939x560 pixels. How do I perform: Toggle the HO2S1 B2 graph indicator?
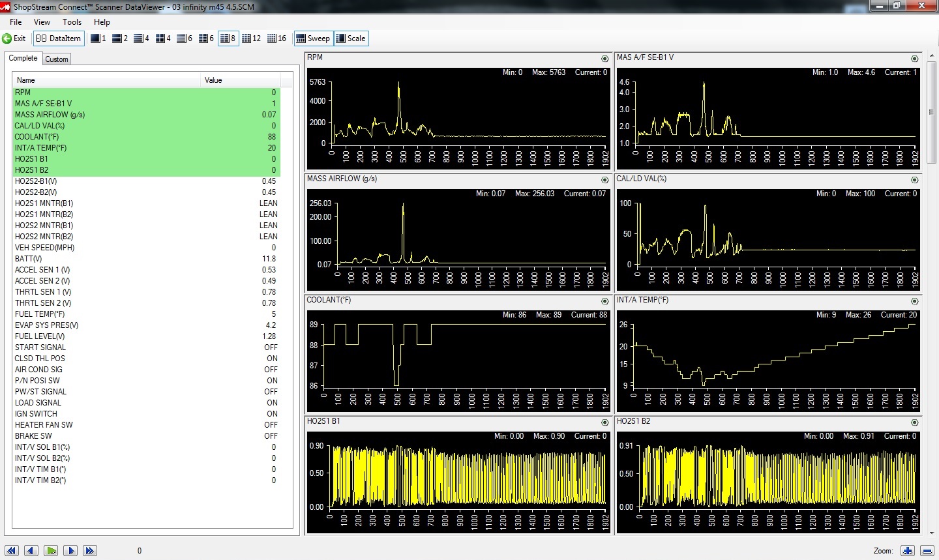pyautogui.click(x=914, y=422)
